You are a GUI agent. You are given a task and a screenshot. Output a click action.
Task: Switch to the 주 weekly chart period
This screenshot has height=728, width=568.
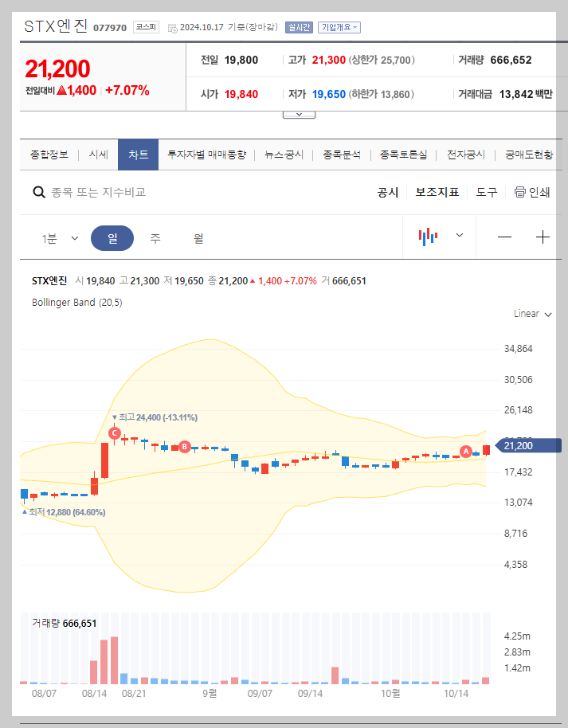click(156, 237)
